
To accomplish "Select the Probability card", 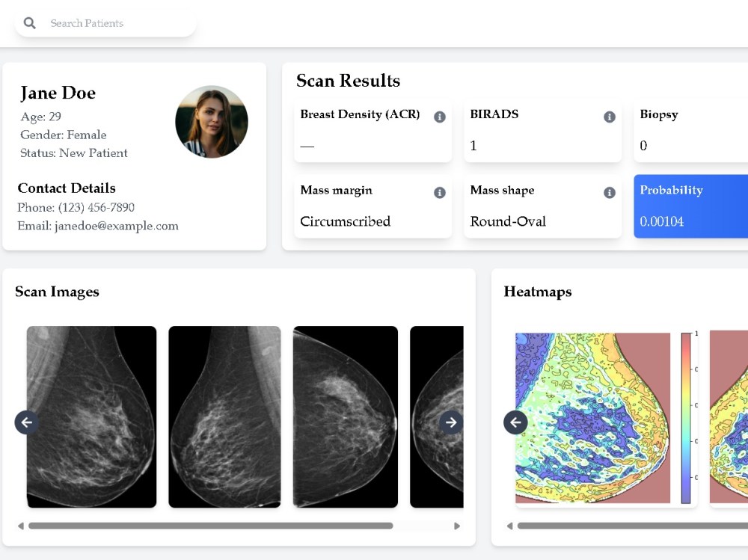I will 690,206.
